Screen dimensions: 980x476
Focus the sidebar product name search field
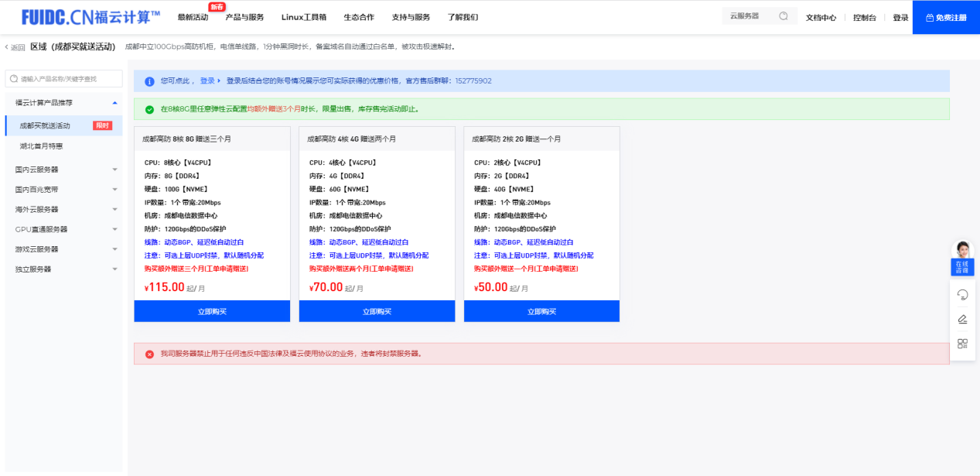click(68, 79)
